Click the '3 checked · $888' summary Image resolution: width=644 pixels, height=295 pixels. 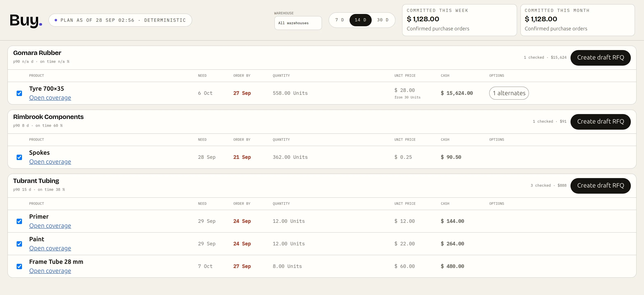549,186
